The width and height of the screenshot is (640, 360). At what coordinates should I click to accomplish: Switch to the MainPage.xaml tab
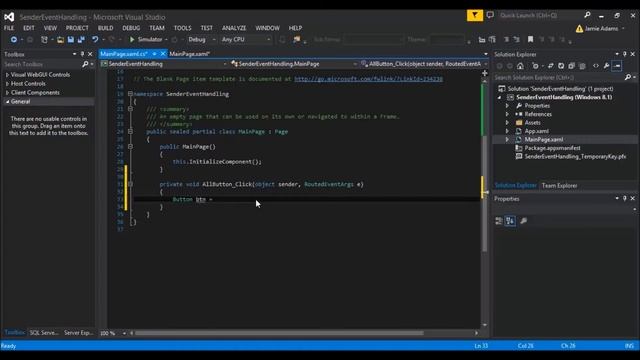click(x=189, y=54)
